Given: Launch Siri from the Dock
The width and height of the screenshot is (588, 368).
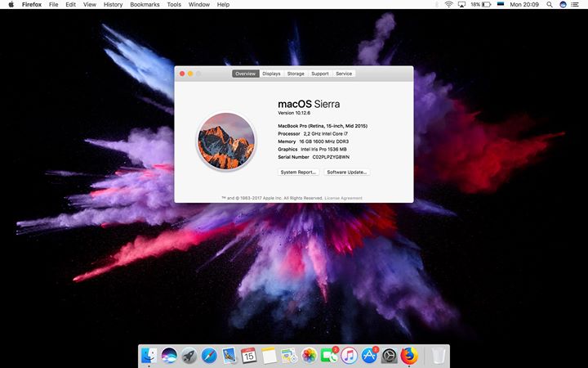Looking at the screenshot, I should [x=169, y=355].
